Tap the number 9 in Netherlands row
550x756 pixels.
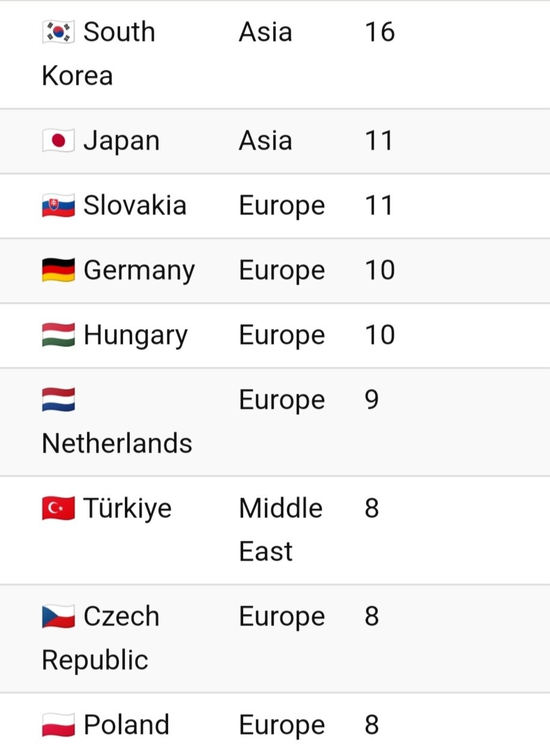[372, 400]
